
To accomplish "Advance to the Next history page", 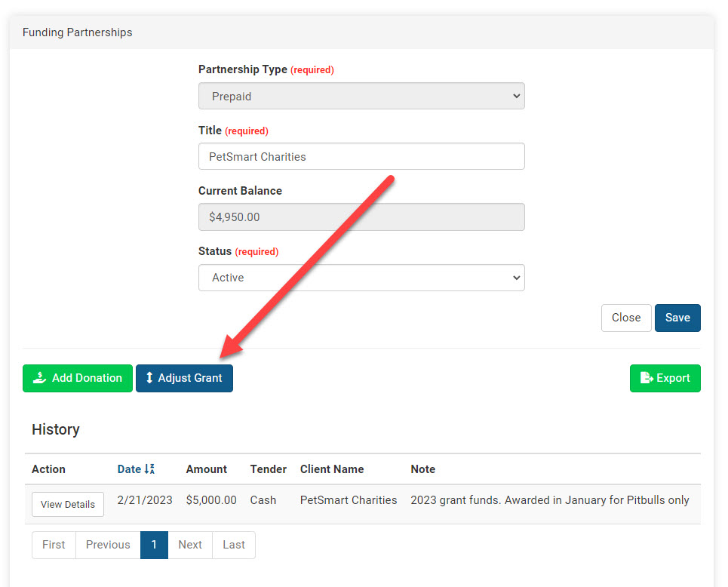I will (190, 545).
